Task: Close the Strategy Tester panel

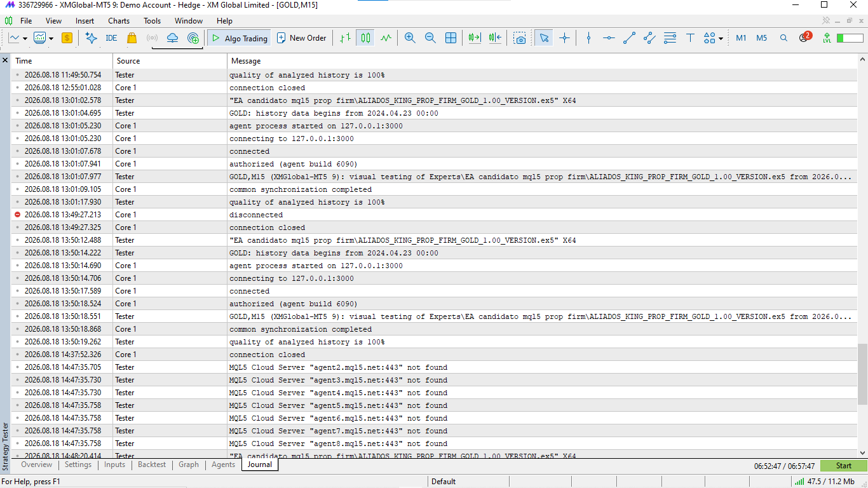Action: coord(5,60)
